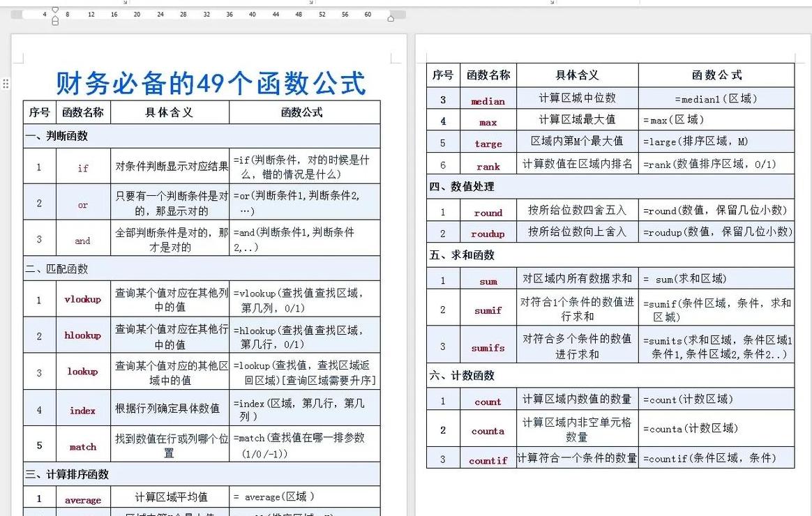Image resolution: width=812 pixels, height=516 pixels.
Task: Click the description 计算符合一个条件的数量
Action: tap(577, 458)
